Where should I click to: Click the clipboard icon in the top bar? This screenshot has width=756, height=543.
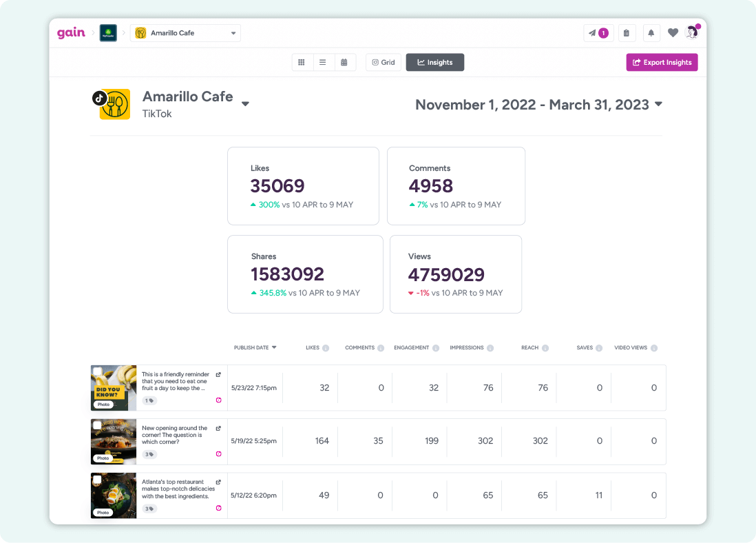(x=627, y=32)
